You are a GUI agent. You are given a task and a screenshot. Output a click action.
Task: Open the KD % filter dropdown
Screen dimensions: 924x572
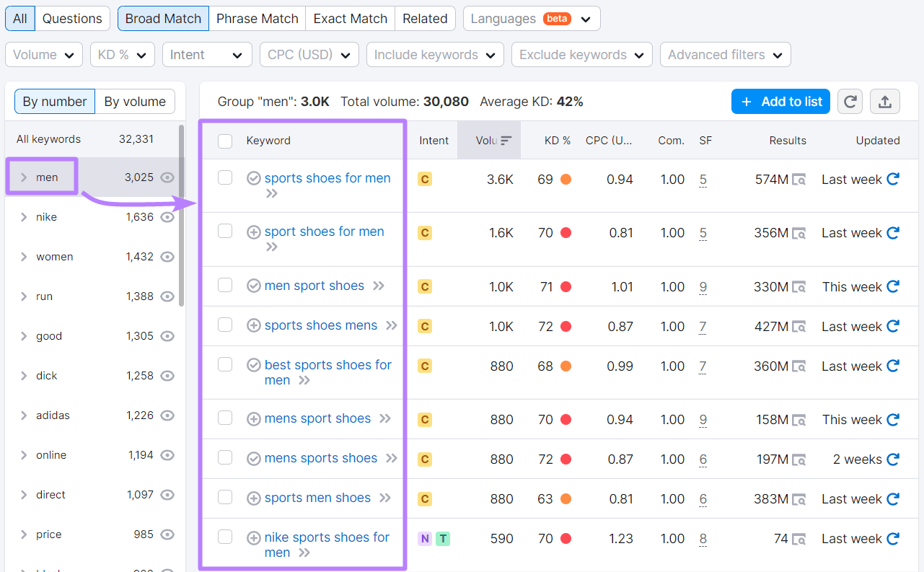(x=122, y=54)
